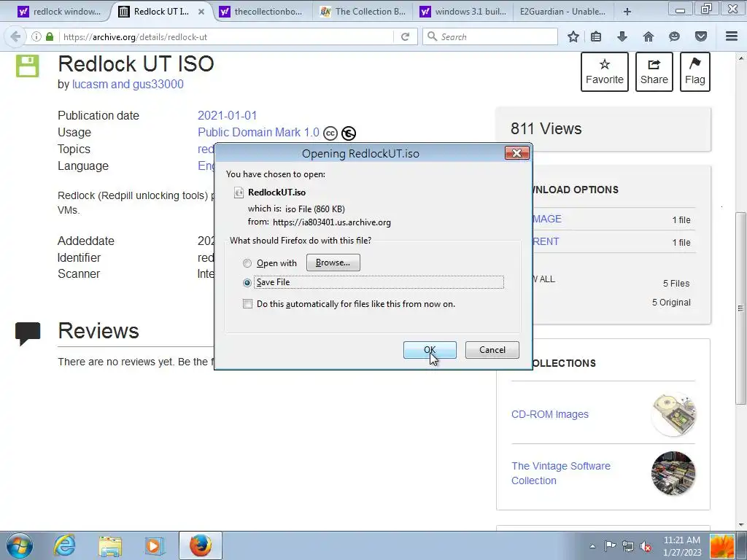The width and height of the screenshot is (747, 560).
Task: Show bookmarks list icon in toolbar
Action: coord(596,36)
